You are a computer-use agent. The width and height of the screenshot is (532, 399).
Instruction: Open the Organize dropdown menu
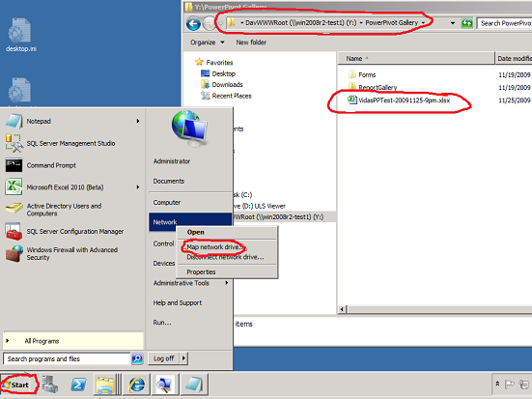(207, 43)
